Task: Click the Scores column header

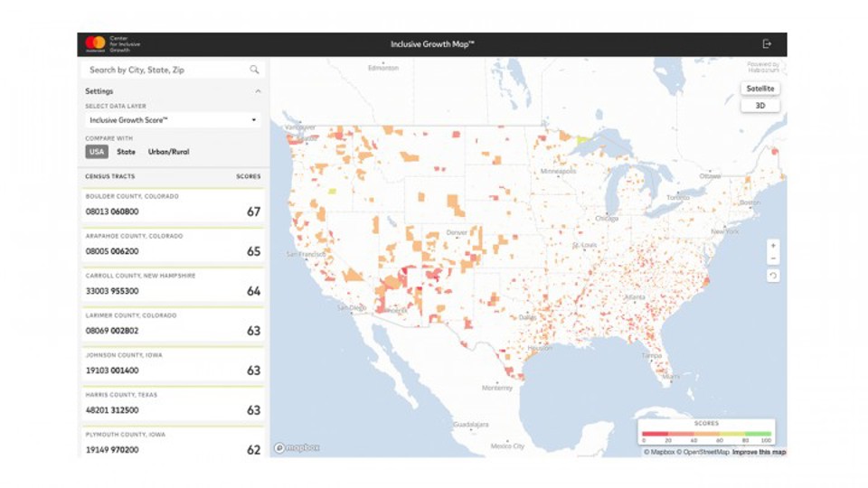Action: coord(248,176)
